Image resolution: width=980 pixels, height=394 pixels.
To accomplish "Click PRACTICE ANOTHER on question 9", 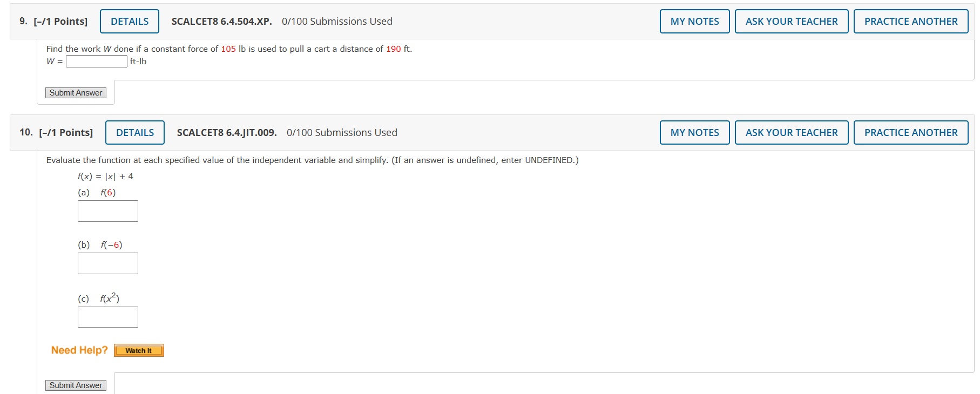I will [x=911, y=21].
